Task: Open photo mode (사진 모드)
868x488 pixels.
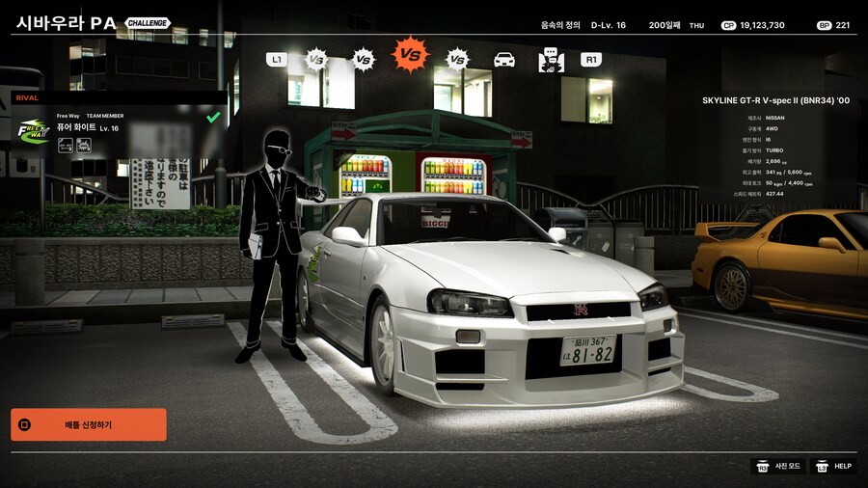Action: tap(778, 466)
